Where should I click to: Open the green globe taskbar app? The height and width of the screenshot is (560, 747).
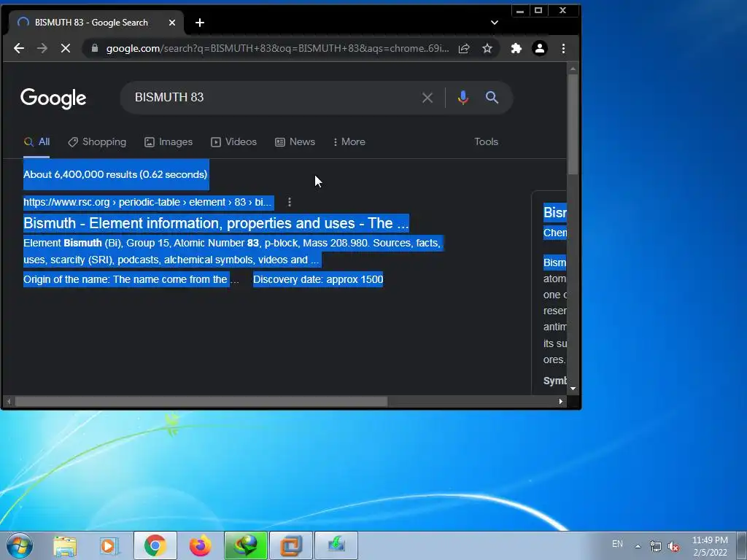[x=246, y=545]
